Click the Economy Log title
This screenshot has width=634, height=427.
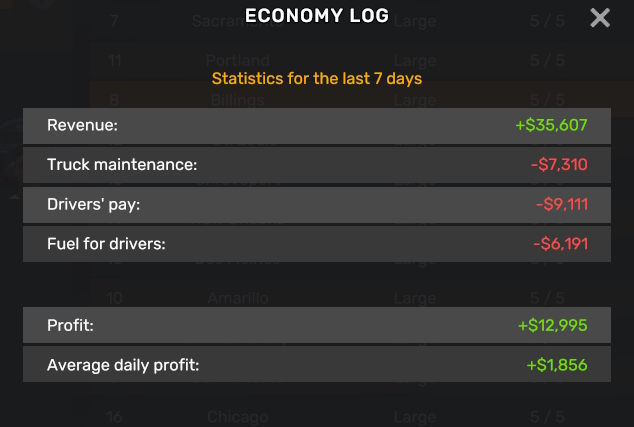coord(317,16)
